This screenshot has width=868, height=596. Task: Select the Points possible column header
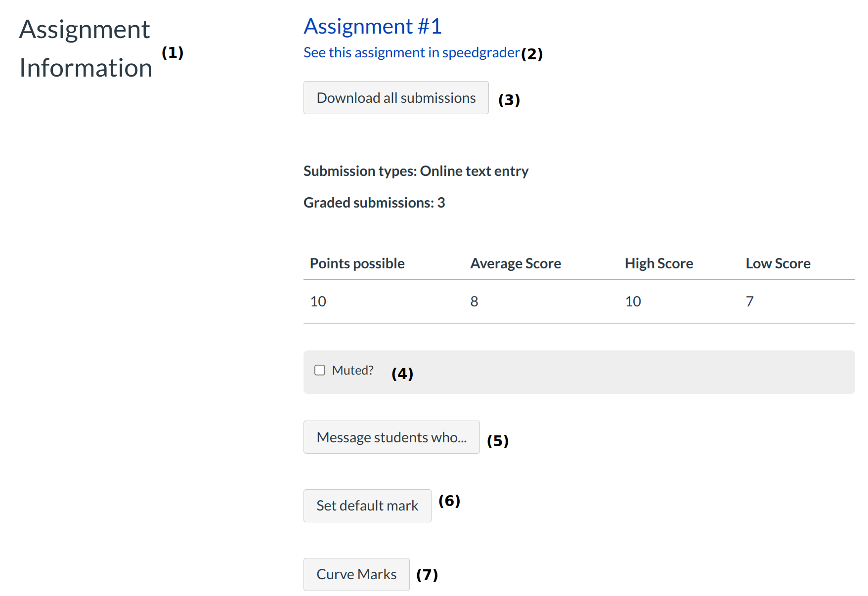pos(357,263)
